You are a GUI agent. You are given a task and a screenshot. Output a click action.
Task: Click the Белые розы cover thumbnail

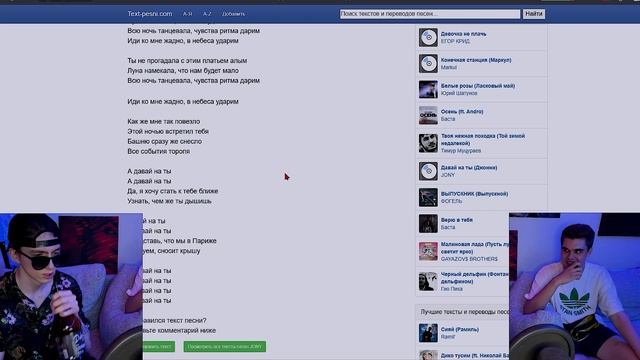428,89
